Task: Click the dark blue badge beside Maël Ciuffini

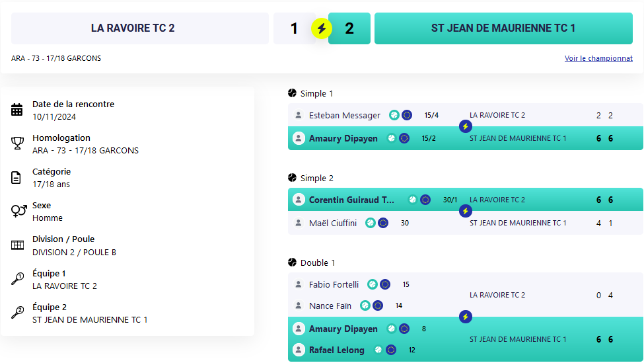Action: coord(383,223)
